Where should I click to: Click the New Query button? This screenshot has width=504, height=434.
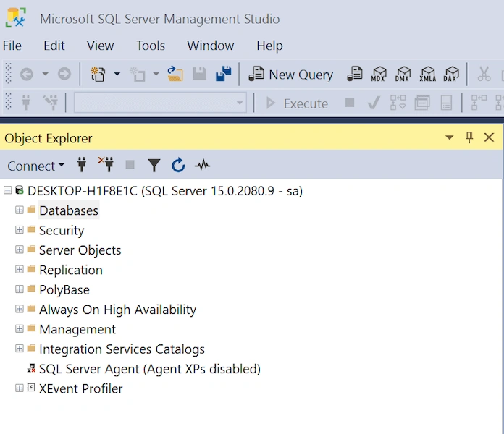(291, 75)
